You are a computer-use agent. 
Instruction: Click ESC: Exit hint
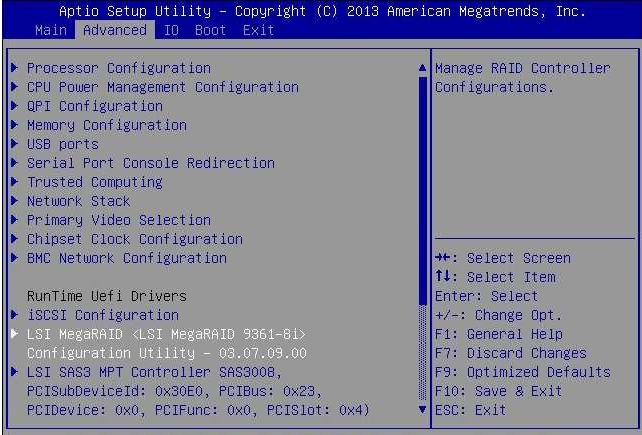click(x=470, y=410)
